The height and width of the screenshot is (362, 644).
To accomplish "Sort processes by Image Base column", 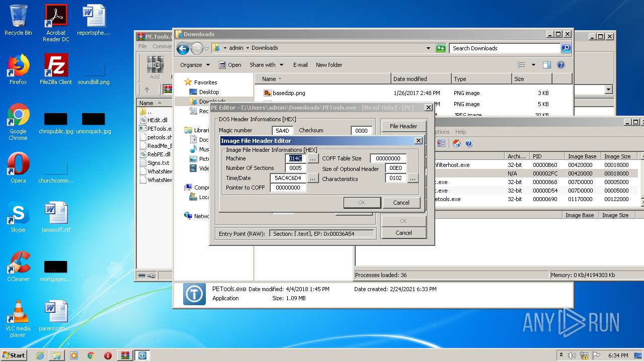I will point(582,156).
